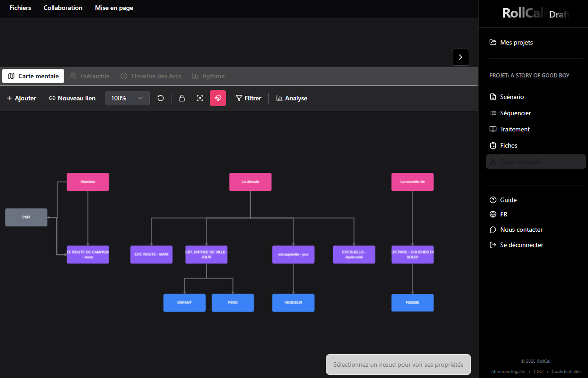Select the pink Abandon node

coord(88,182)
